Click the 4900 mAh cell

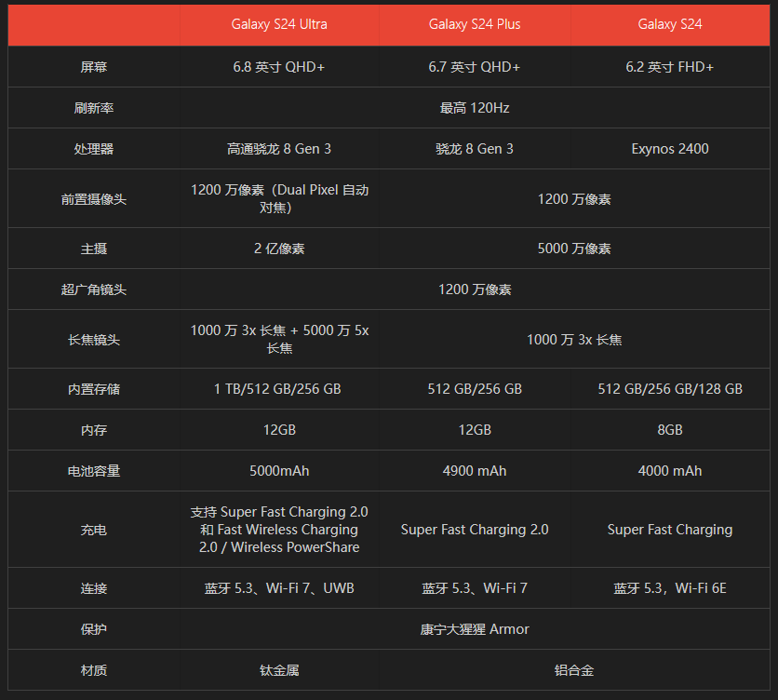(x=475, y=471)
